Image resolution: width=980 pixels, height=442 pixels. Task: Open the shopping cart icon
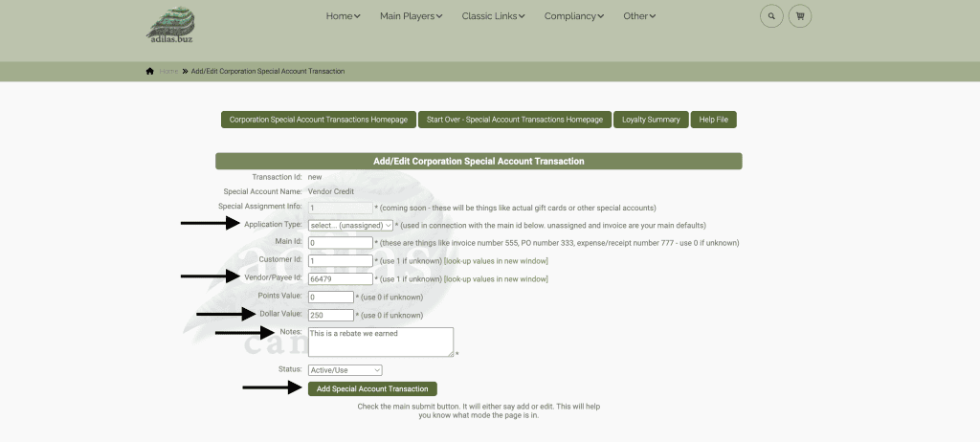pos(800,16)
